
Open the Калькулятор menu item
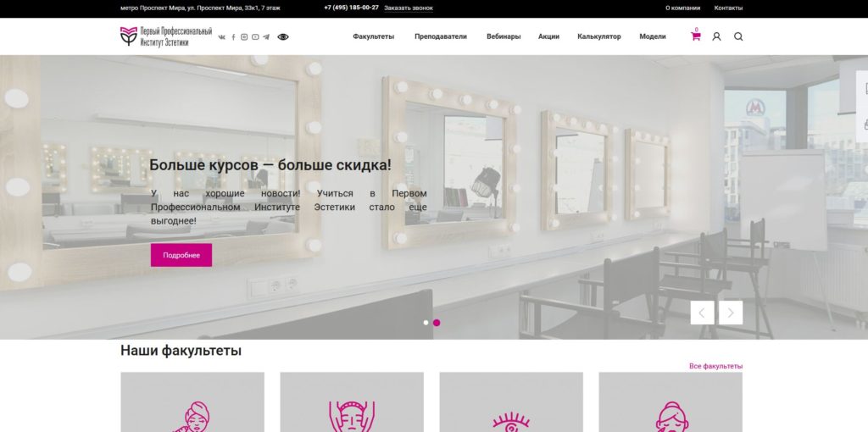(x=599, y=36)
